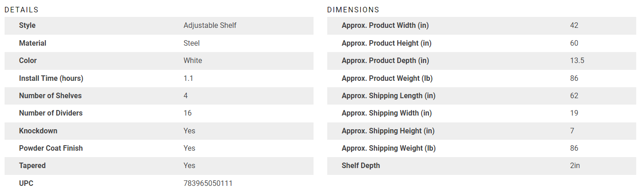
Task: Click the Product Height value 60
Action: tap(574, 43)
